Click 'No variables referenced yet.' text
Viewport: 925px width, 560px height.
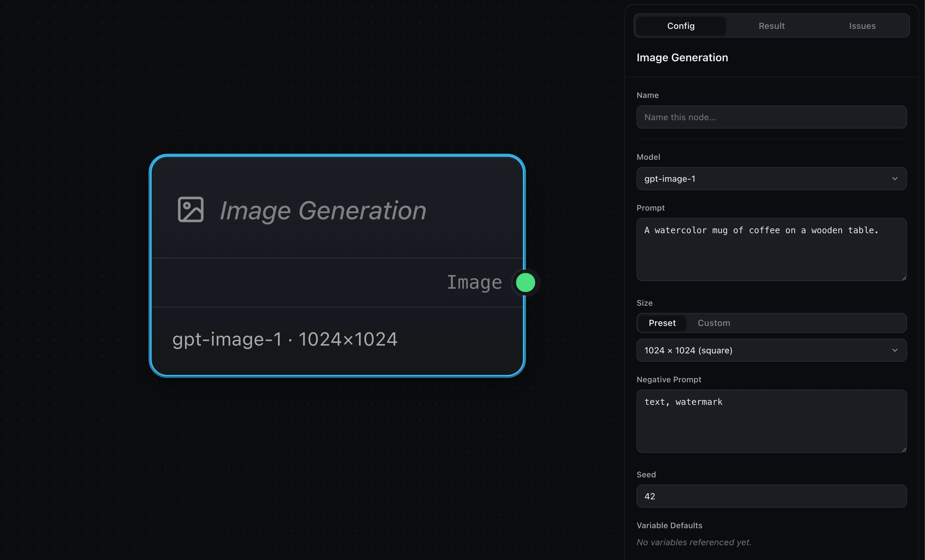click(694, 542)
